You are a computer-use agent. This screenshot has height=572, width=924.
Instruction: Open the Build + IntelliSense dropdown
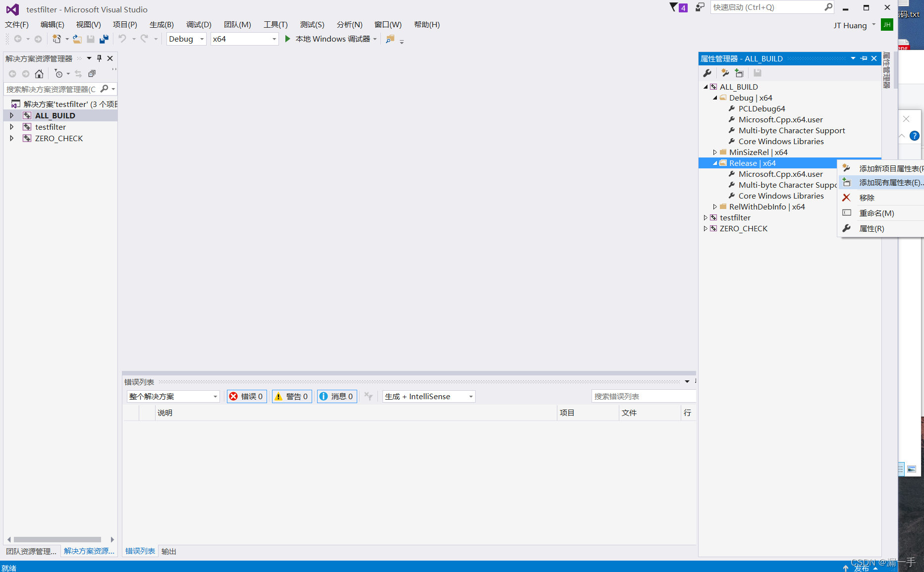click(x=429, y=396)
